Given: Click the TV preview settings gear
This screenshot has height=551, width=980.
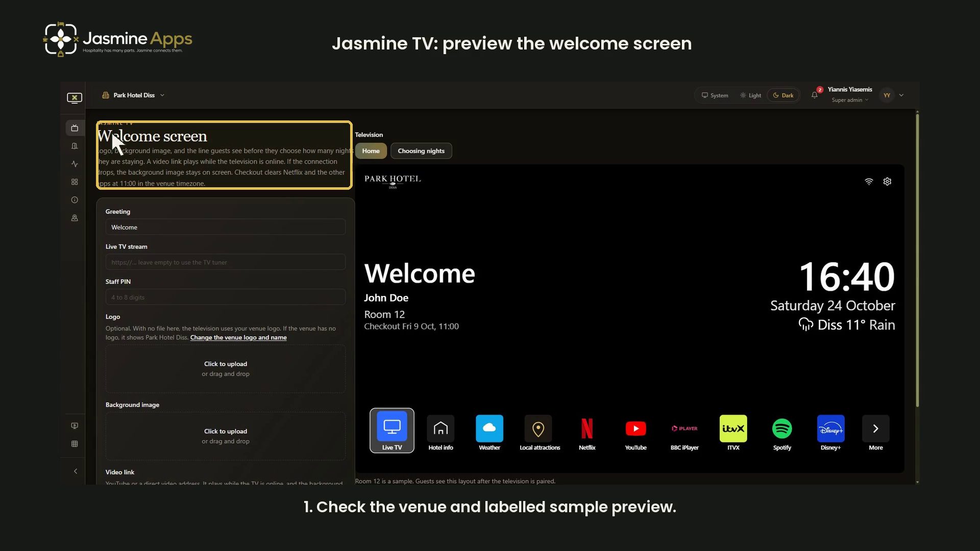Looking at the screenshot, I should pos(887,182).
